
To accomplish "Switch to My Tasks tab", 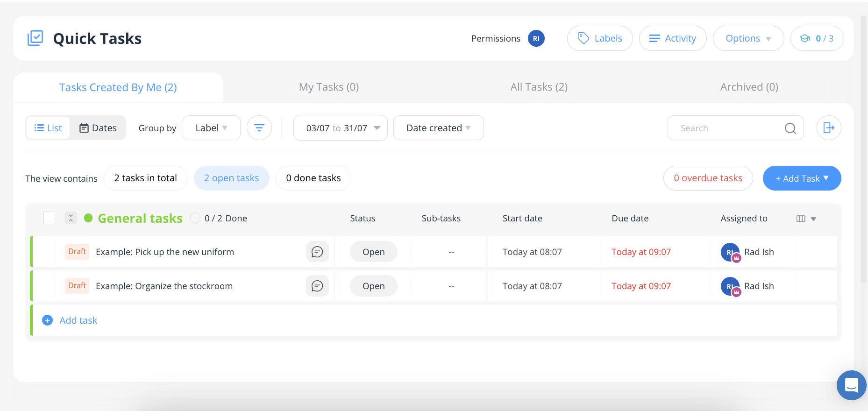I will pyautogui.click(x=329, y=87).
